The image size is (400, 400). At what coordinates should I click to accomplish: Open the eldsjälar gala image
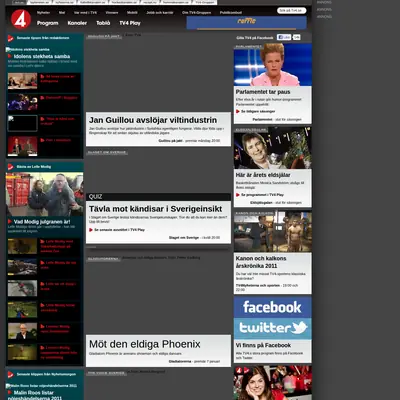[x=273, y=148]
